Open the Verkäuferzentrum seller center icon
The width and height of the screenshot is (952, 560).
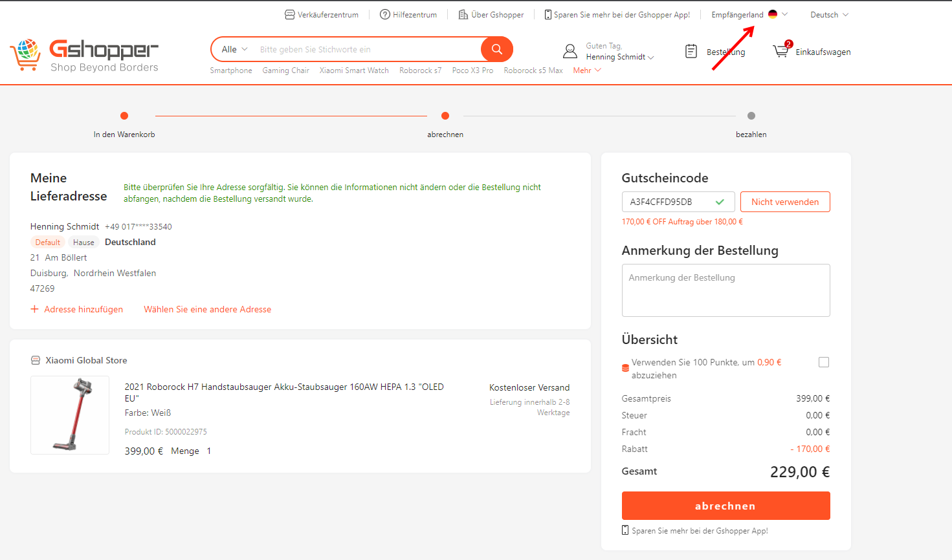(x=290, y=14)
